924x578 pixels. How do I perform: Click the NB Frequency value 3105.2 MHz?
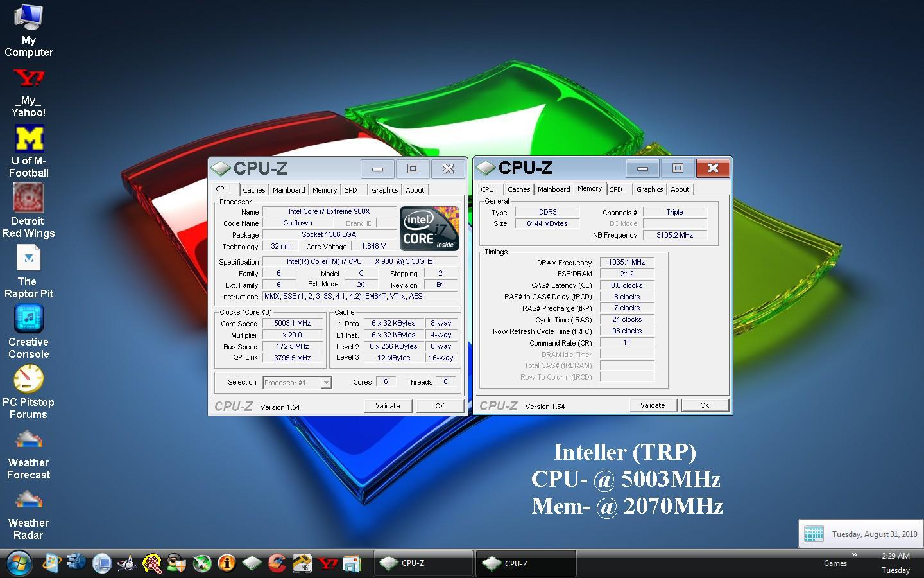pos(675,236)
